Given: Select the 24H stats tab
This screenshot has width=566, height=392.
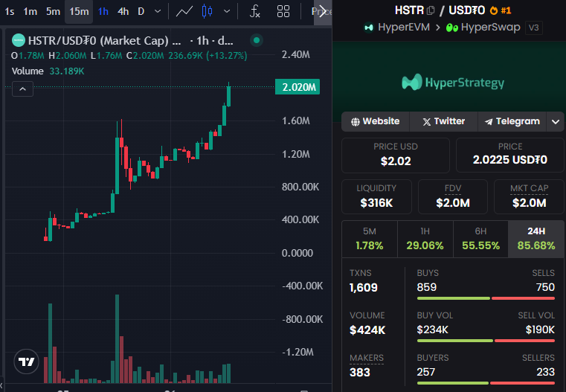Looking at the screenshot, I should point(536,239).
